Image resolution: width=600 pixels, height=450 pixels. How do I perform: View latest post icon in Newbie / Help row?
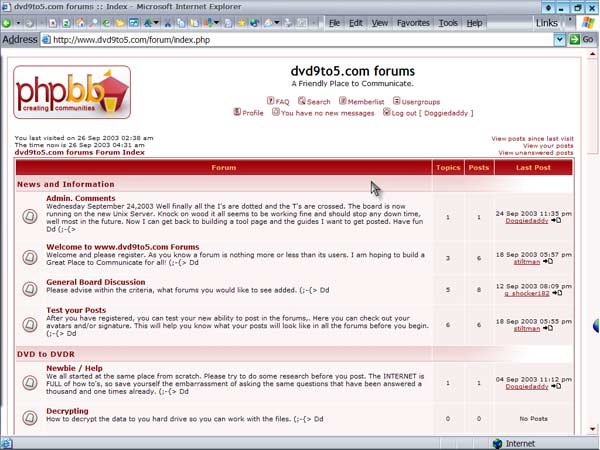point(556,386)
